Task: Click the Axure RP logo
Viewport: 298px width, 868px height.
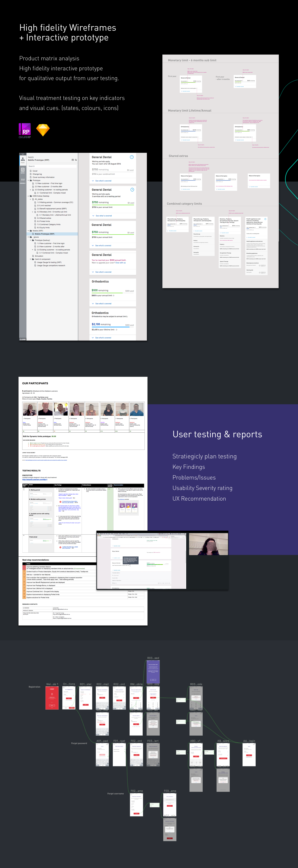Action: pyautogui.click(x=25, y=130)
